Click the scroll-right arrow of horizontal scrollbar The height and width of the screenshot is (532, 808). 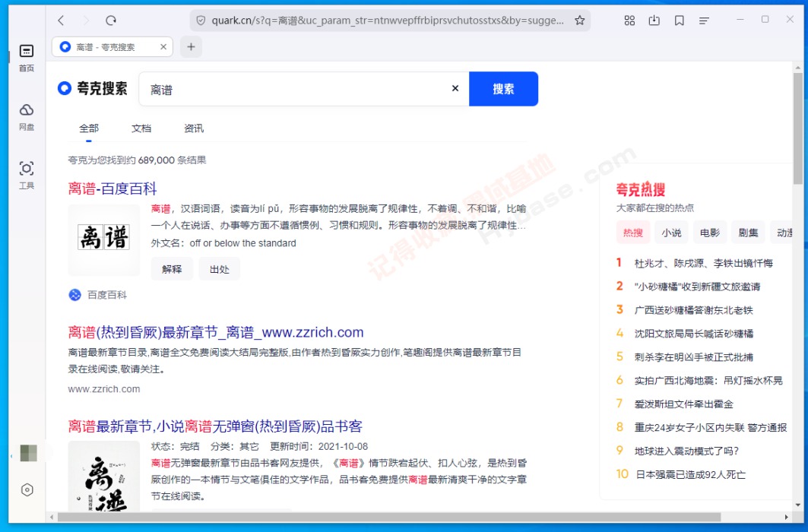pyautogui.click(x=787, y=517)
